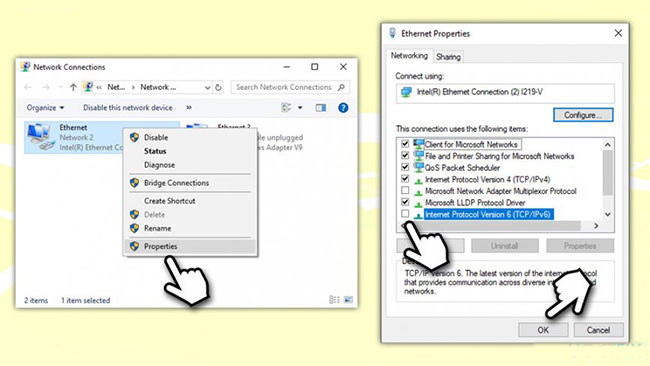Click the shield icon beside Rename

coord(134,228)
